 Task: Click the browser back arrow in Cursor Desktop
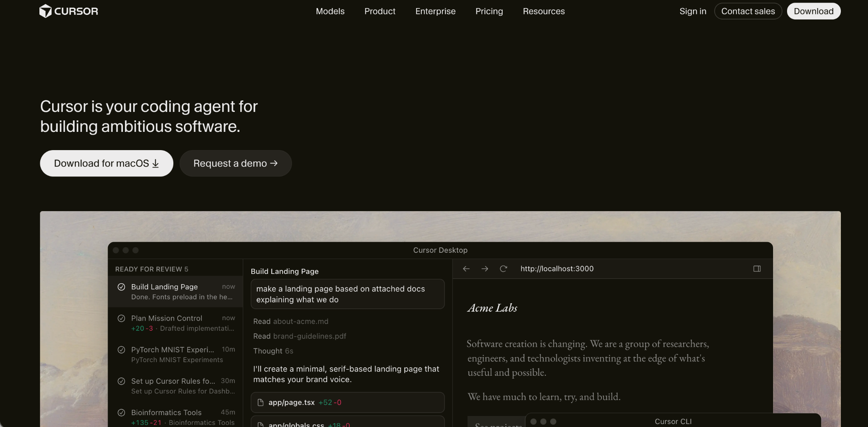click(466, 269)
